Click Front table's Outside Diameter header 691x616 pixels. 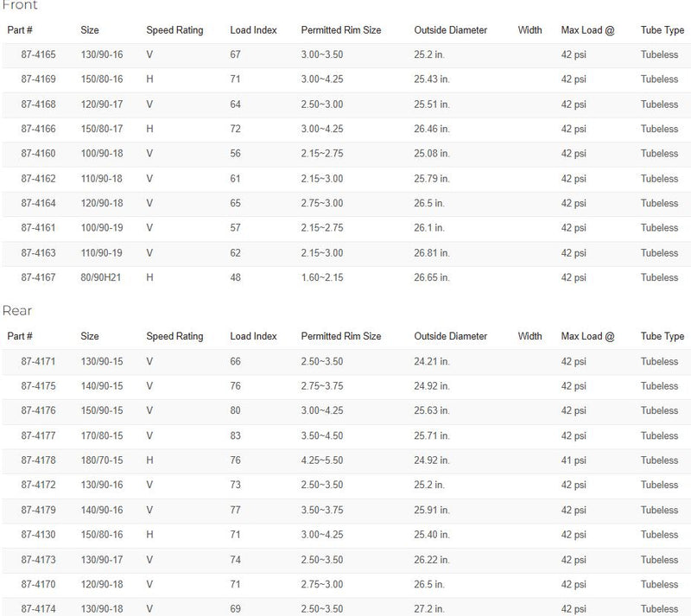450,30
